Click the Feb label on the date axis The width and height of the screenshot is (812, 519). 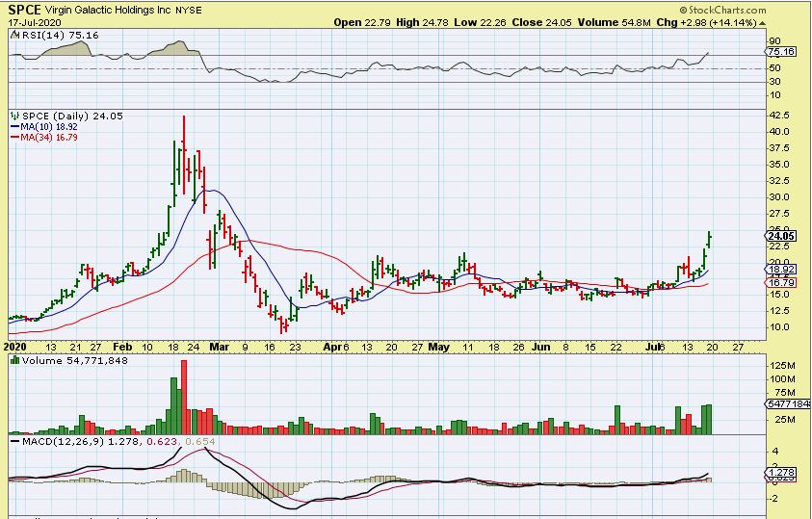(x=122, y=347)
